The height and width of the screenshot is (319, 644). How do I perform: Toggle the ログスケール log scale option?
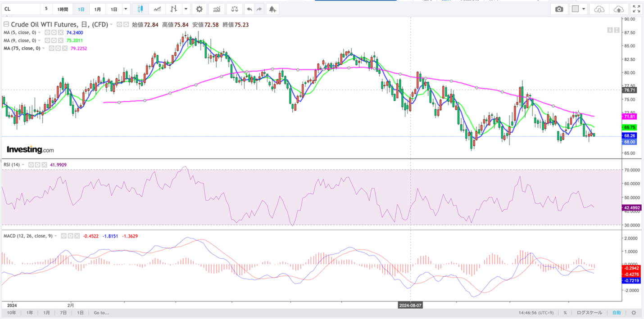pos(589,313)
